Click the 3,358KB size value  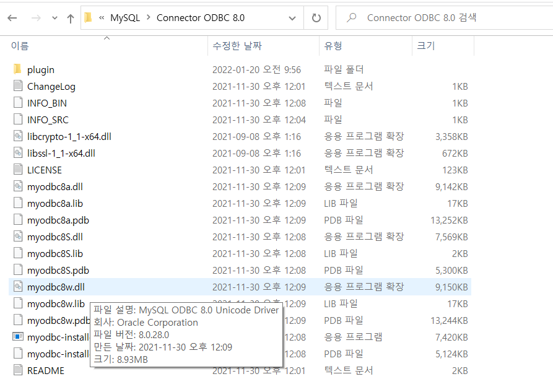click(x=451, y=137)
